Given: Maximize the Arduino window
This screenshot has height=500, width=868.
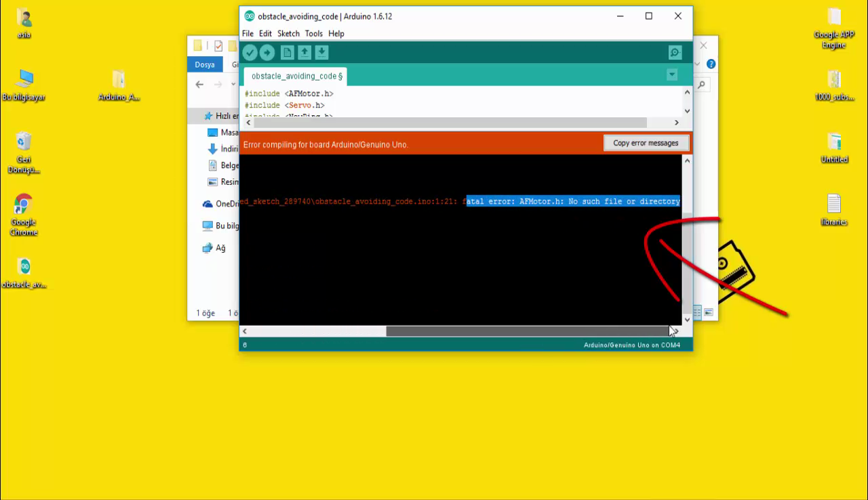Looking at the screenshot, I should pyautogui.click(x=649, y=16).
